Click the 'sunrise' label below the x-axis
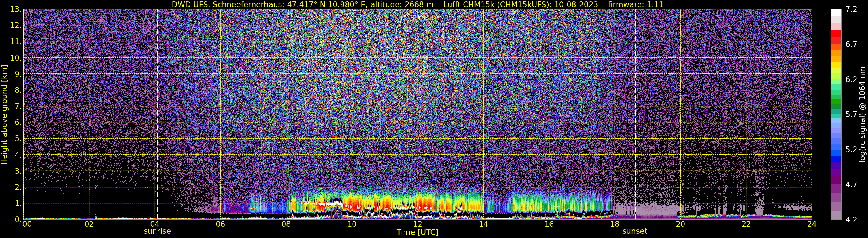Viewport: 868px width, 238px height. pos(157,231)
